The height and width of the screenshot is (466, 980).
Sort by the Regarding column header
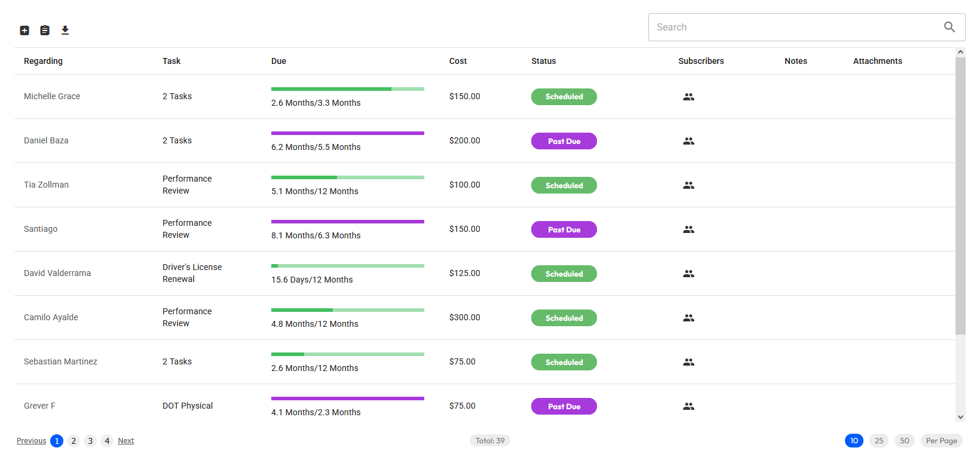click(x=43, y=61)
